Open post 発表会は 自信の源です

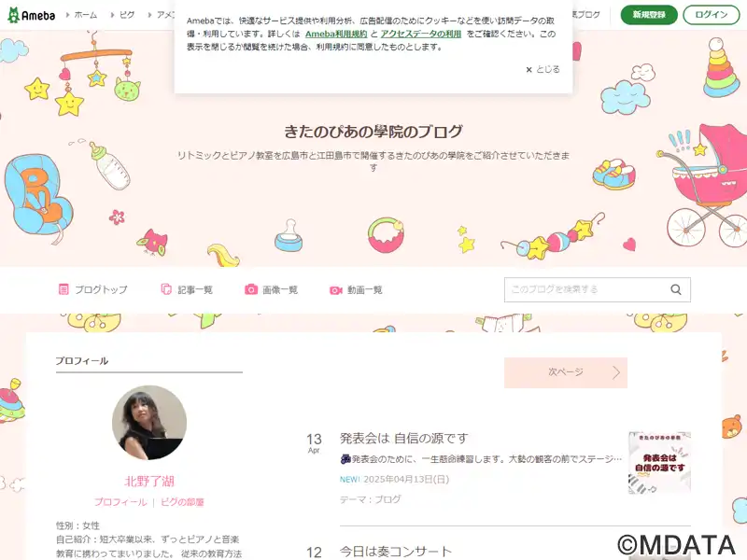click(x=404, y=438)
